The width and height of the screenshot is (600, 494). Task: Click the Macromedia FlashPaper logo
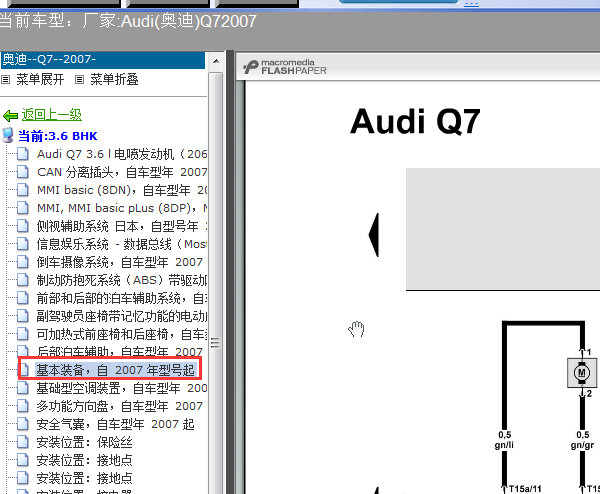point(285,67)
